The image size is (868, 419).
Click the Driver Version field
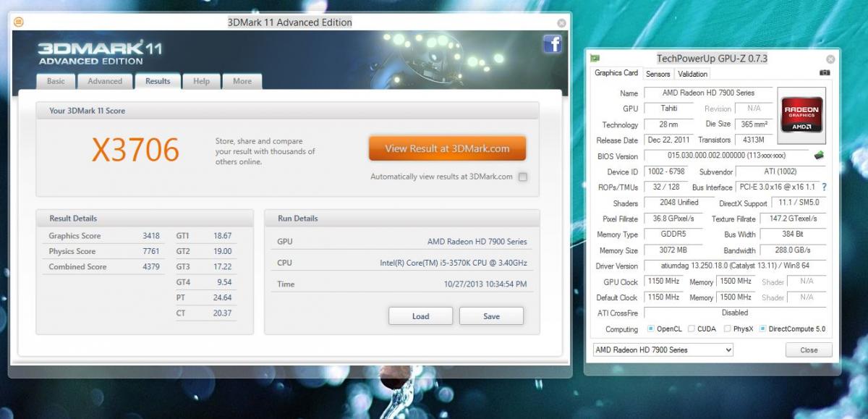point(735,266)
